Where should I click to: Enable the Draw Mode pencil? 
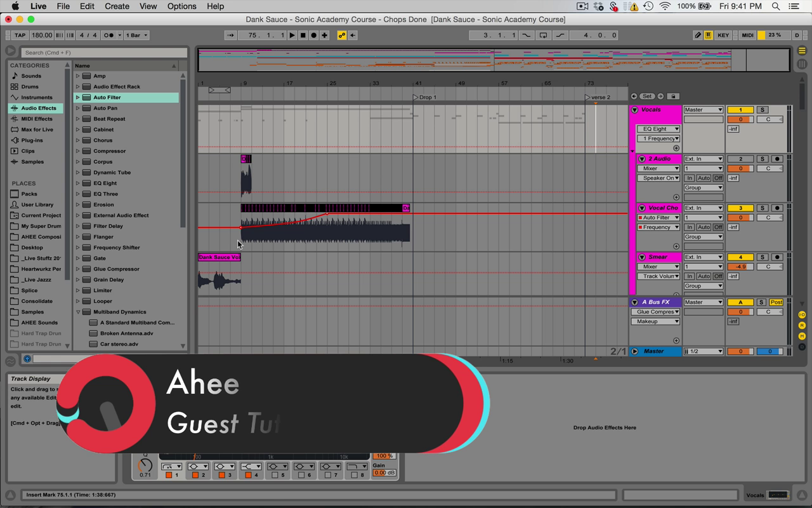(698, 36)
